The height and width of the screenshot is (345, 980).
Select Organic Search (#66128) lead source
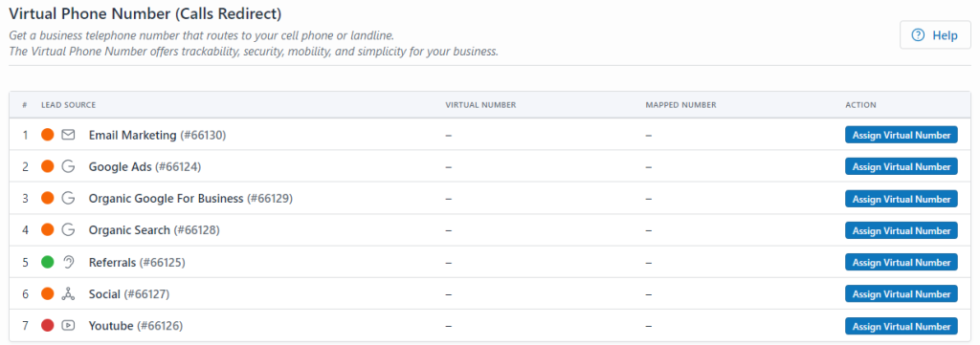154,230
